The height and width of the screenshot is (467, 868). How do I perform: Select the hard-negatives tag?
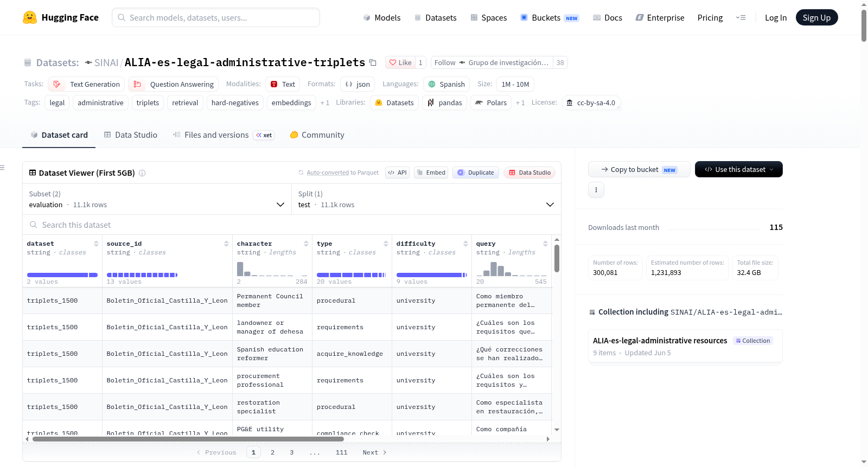click(235, 103)
